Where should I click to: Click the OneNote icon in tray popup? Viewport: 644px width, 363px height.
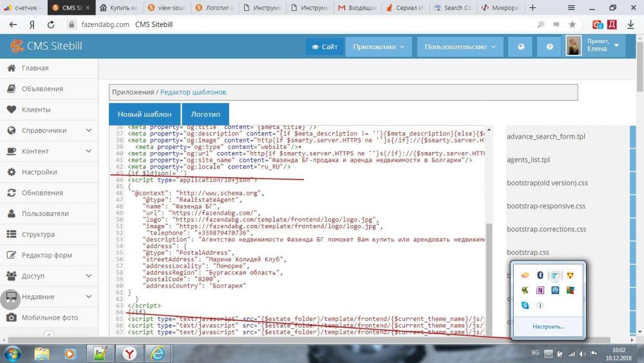(540, 290)
